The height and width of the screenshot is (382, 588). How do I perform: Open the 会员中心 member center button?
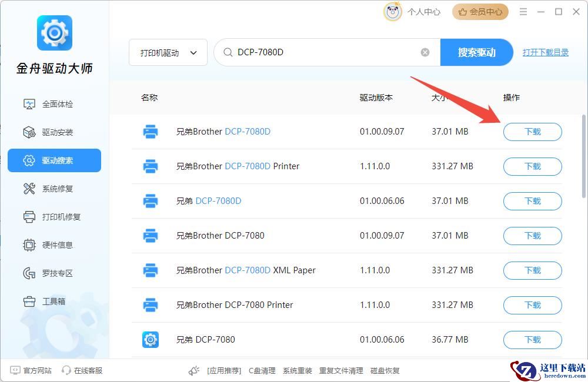pos(480,12)
